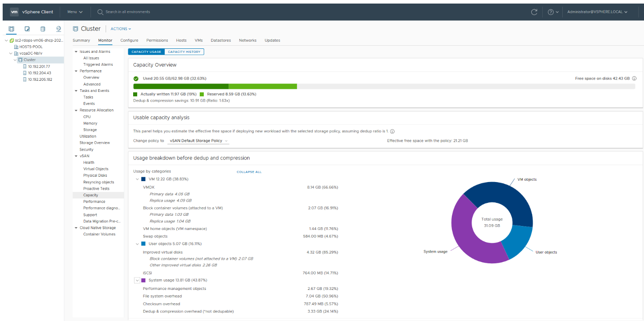Open Physical Disks under vSAN
The height and width of the screenshot is (321, 644).
(x=95, y=175)
